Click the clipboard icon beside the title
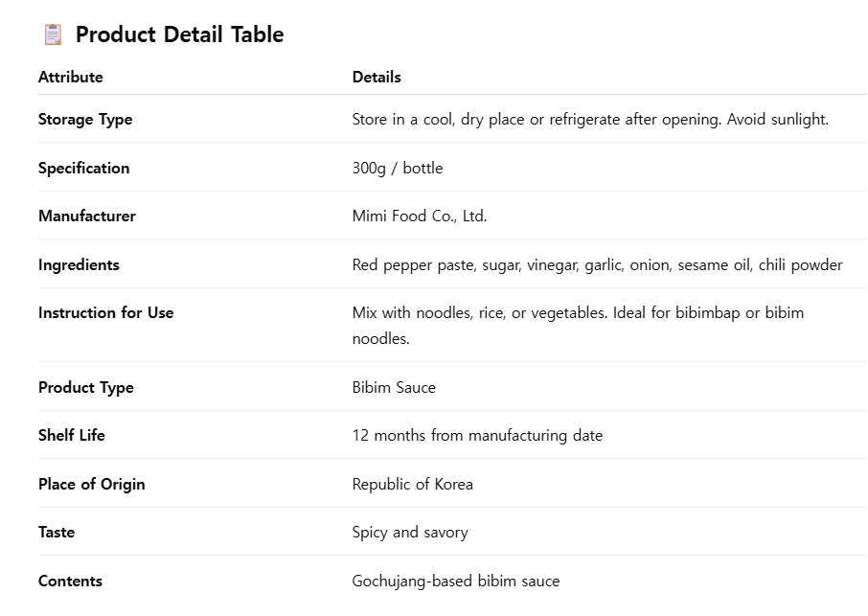Viewport: 868px width, 616px height. 53,34
